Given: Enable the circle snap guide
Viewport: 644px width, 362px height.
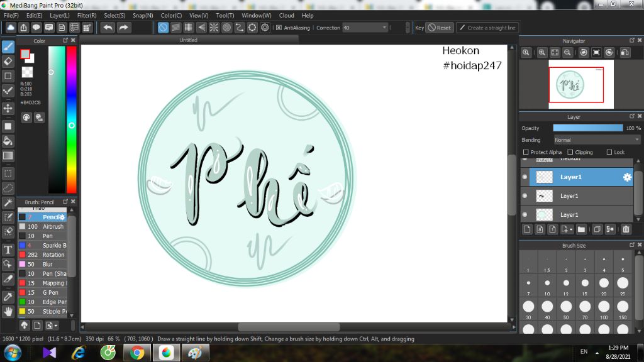Looking at the screenshot, I should (226, 28).
